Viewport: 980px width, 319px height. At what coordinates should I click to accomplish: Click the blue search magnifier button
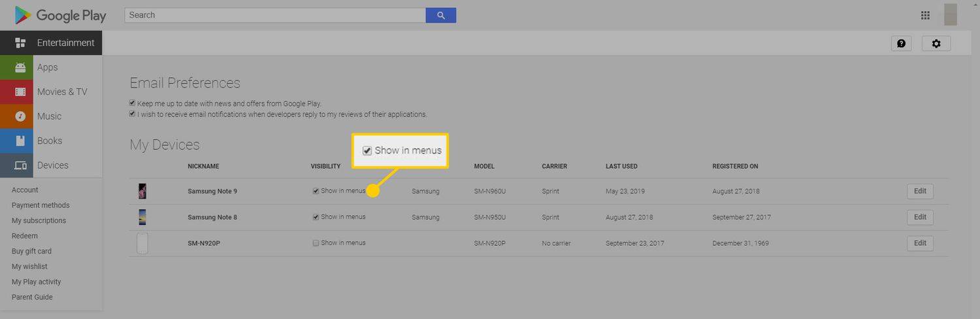(x=440, y=15)
